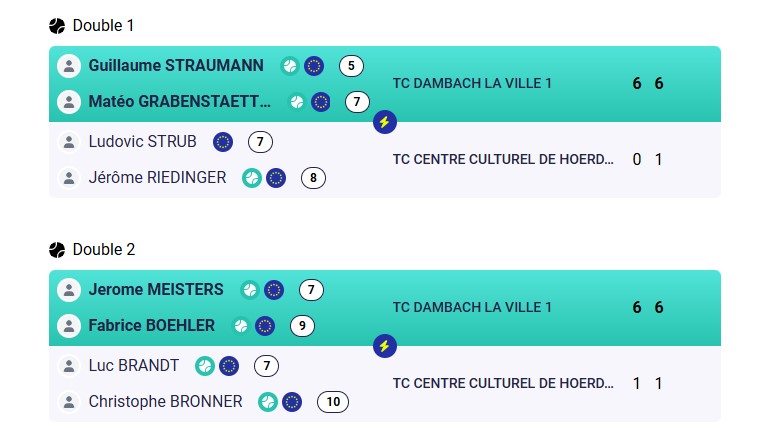
Task: Click the 6 6 score in Double 2
Action: click(x=648, y=307)
